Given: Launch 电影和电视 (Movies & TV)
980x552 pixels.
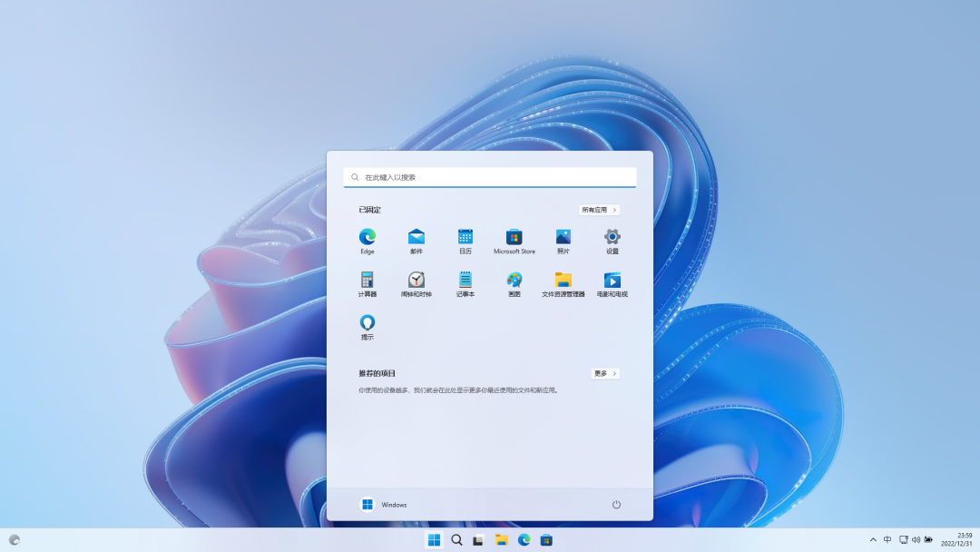Looking at the screenshot, I should coord(612,283).
